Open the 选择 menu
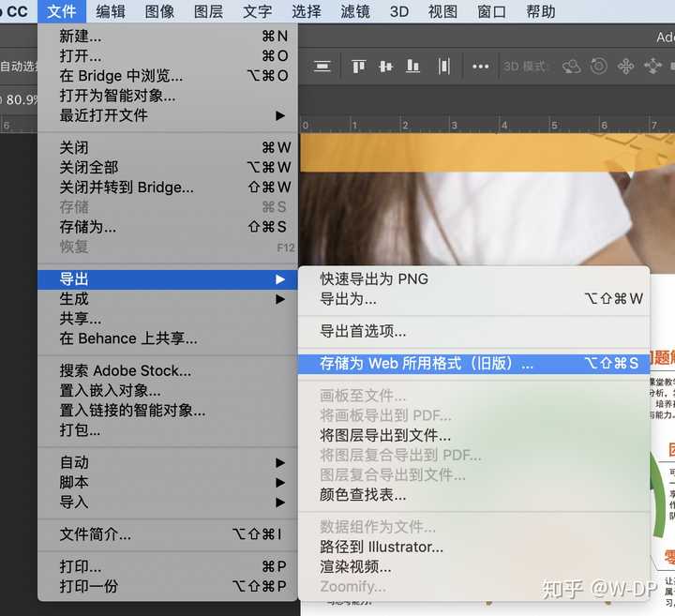The width and height of the screenshot is (675, 616). coord(307,11)
